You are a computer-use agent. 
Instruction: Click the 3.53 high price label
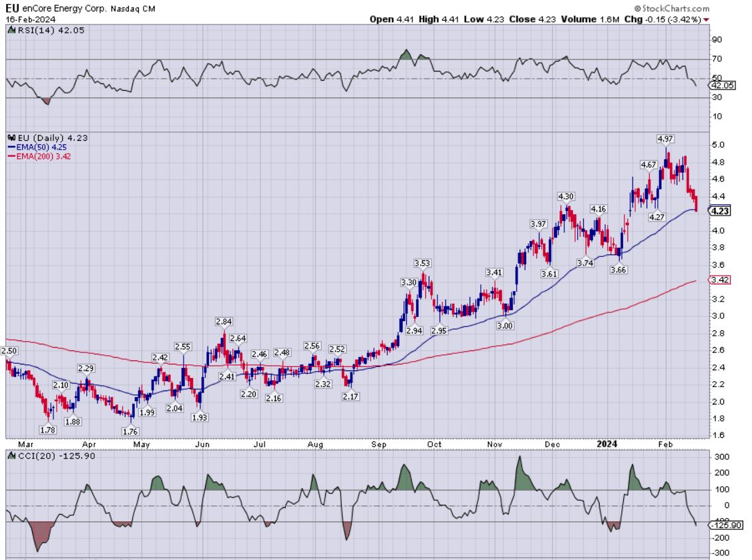click(x=422, y=263)
